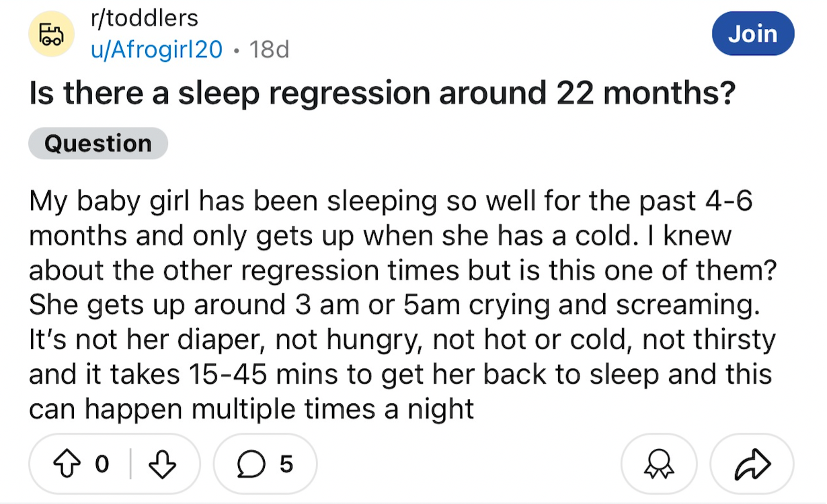Join the r/toddlers community
This screenshot has width=827, height=504.
[x=752, y=33]
